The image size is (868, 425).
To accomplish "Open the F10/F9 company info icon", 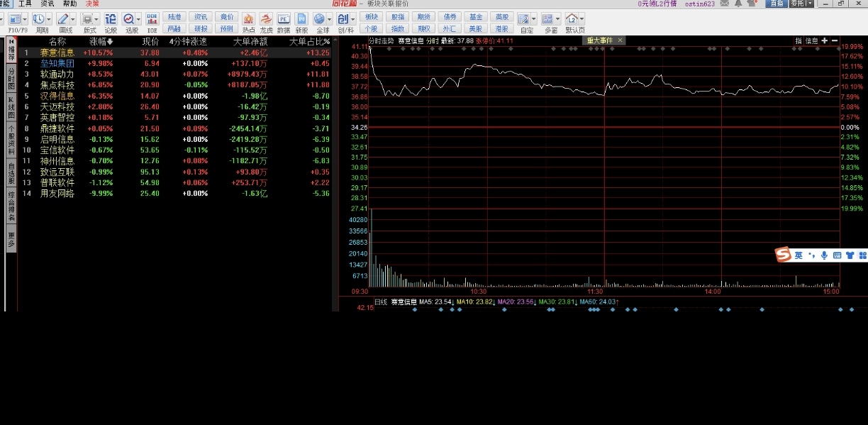I will click(x=14, y=18).
